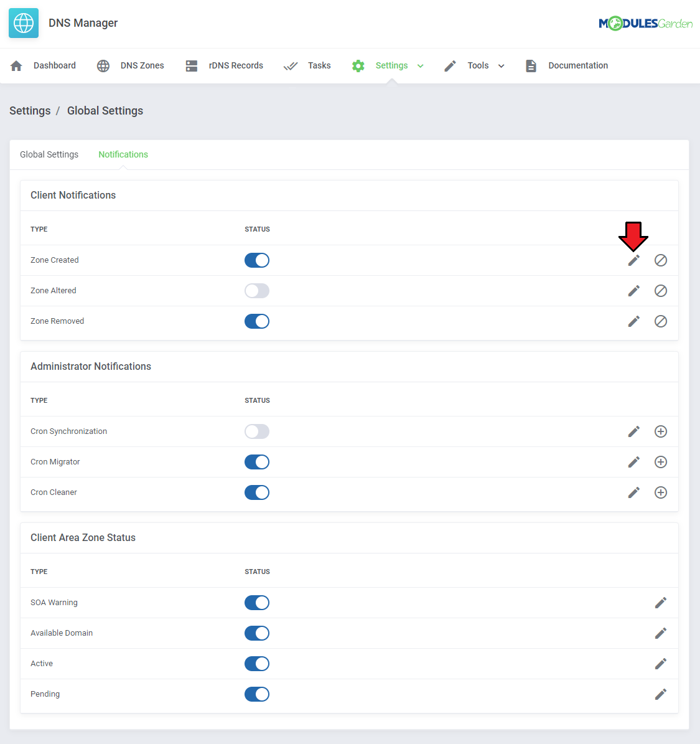Toggle off Zone Created notification
The width and height of the screenshot is (700, 744).
[x=257, y=260]
